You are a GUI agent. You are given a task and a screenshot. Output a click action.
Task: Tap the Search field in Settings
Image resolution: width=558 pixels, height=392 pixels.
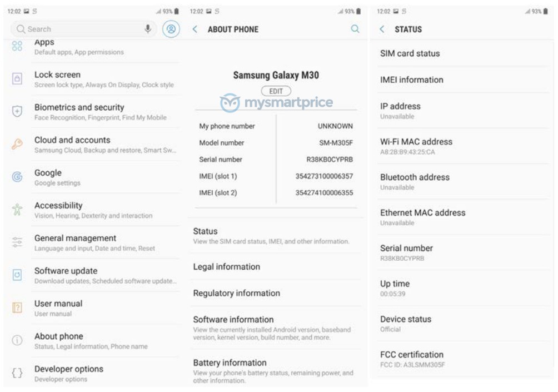pyautogui.click(x=83, y=29)
